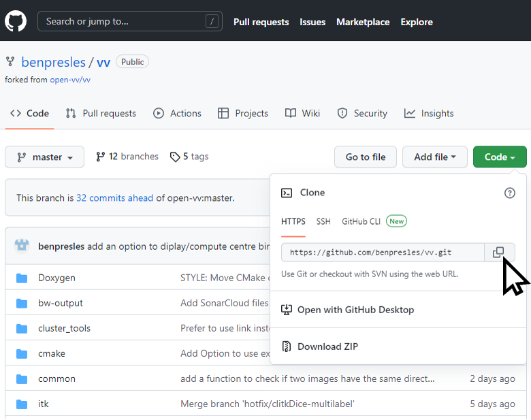Open Marketplace in the top navigation
The image size is (531, 420).
363,22
